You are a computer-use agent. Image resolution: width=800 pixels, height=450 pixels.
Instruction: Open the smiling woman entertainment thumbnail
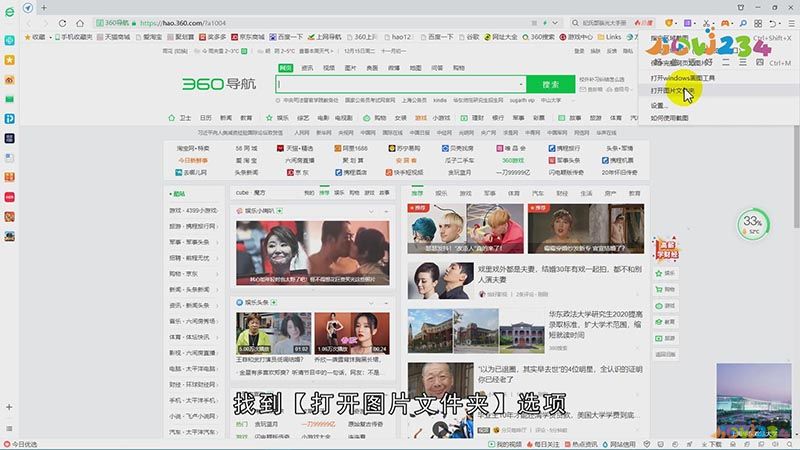(312, 253)
